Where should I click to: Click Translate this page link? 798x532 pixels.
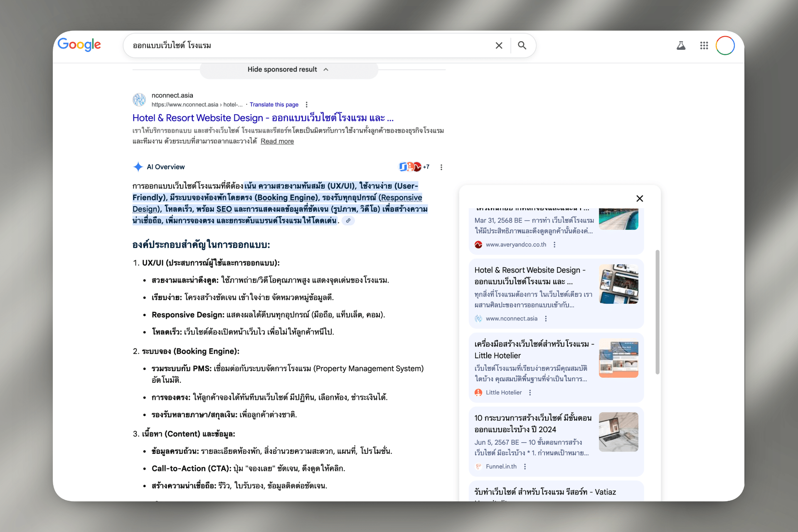tap(274, 105)
